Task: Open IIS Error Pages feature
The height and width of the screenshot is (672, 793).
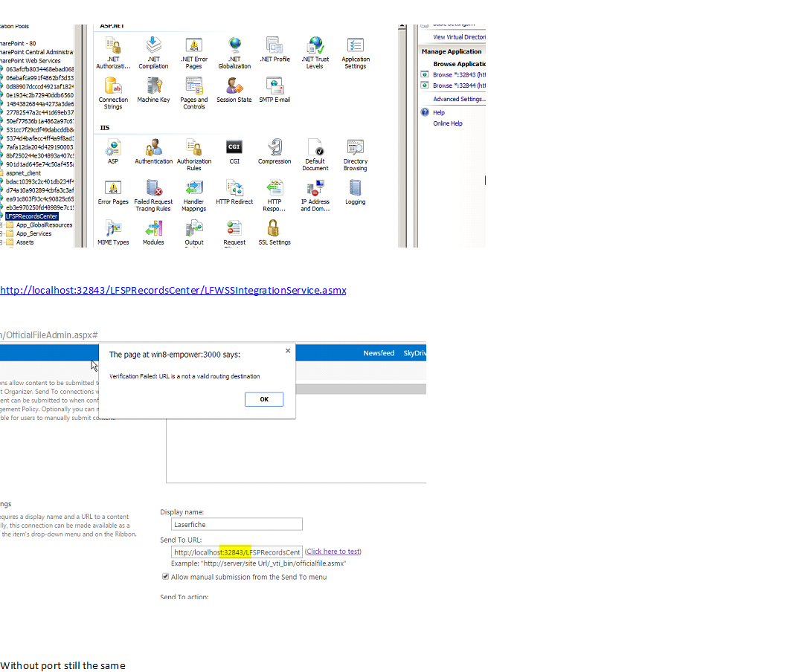Action: point(113,192)
